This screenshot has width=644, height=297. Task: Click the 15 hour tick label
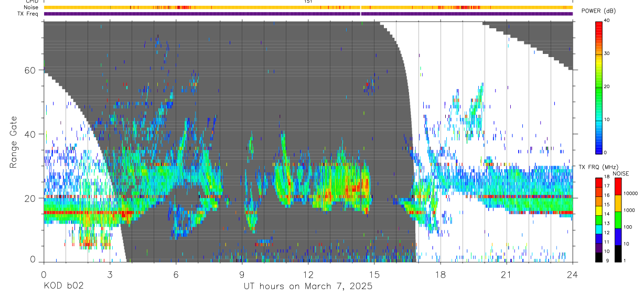click(374, 274)
